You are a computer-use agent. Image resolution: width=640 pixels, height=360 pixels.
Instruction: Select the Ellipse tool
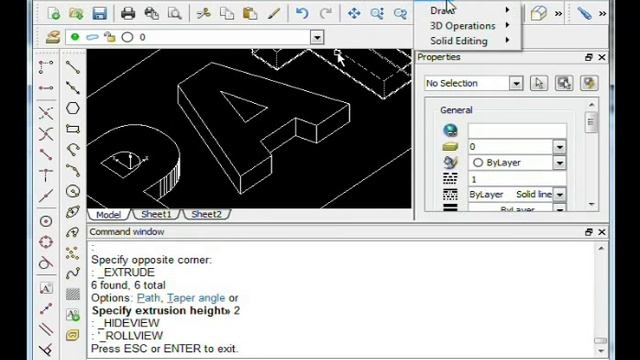[x=73, y=212]
